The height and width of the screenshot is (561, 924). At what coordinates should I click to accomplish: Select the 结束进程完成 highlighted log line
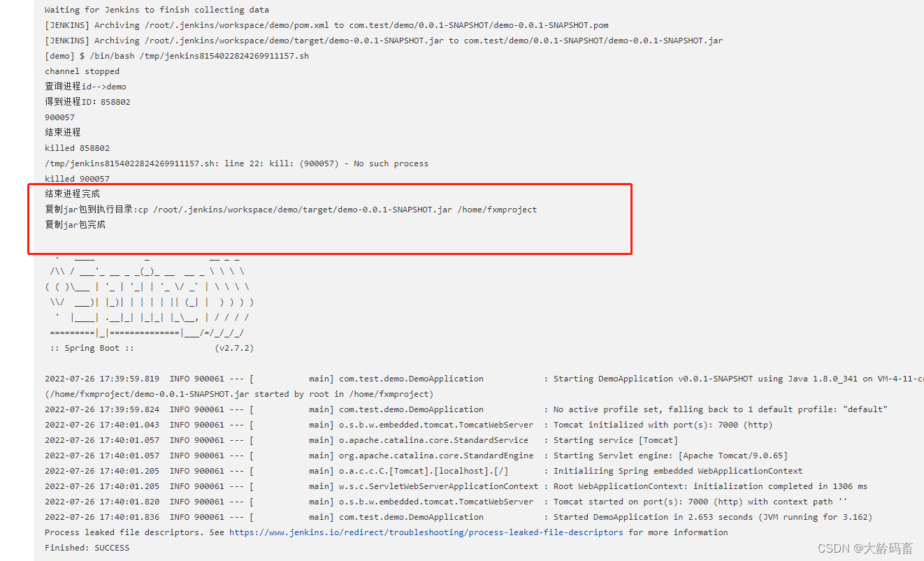pyautogui.click(x=73, y=194)
